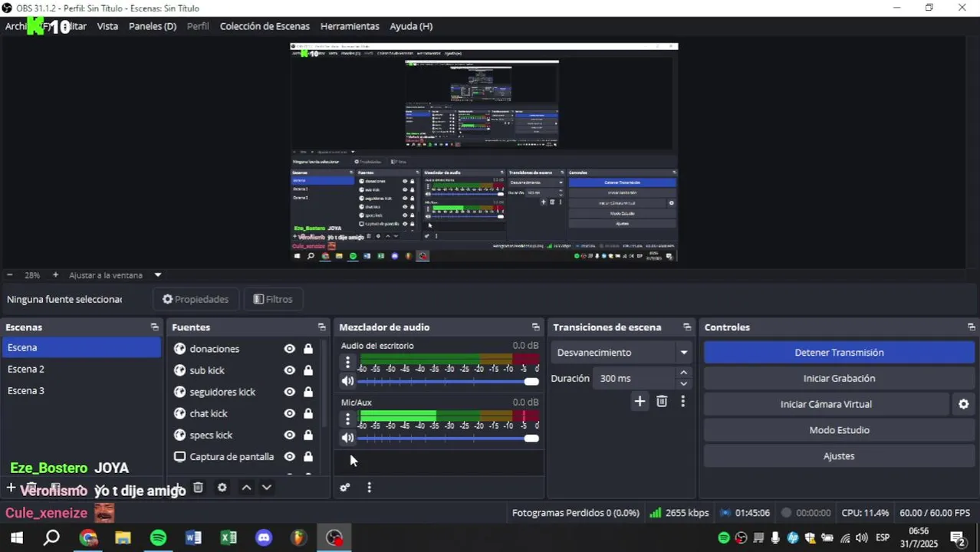Toggle visibility of sub kick source
This screenshot has height=552, width=980.
click(x=289, y=370)
